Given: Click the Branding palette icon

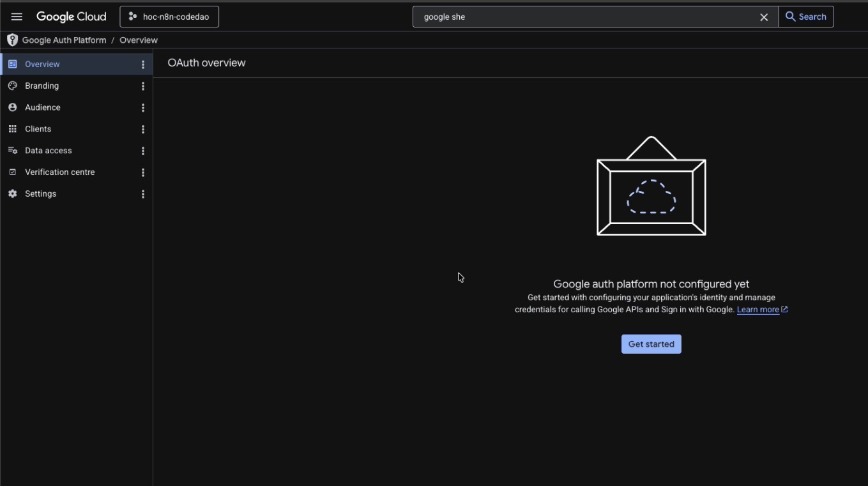Looking at the screenshot, I should click(x=12, y=86).
